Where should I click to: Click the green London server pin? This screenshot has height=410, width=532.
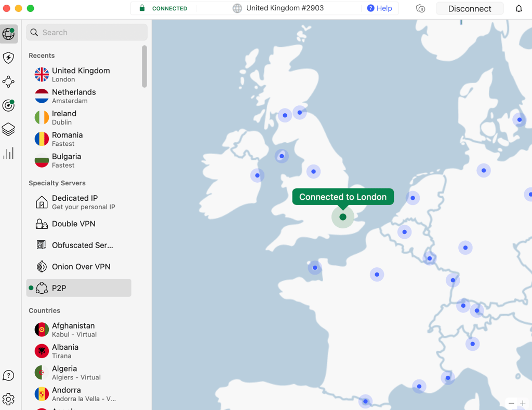click(343, 217)
